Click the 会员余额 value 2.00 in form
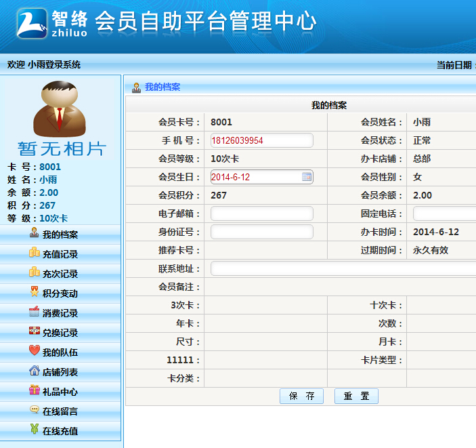Viewport: 476px width, 448px height. [423, 195]
